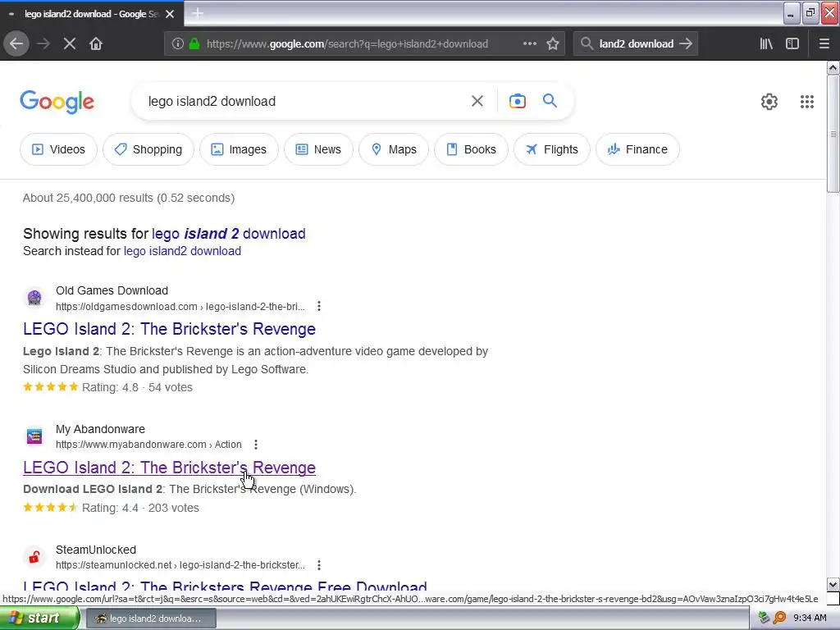Screen dimensions: 840x630
Task: Select the Firefox taskbar button
Action: tap(151, 619)
